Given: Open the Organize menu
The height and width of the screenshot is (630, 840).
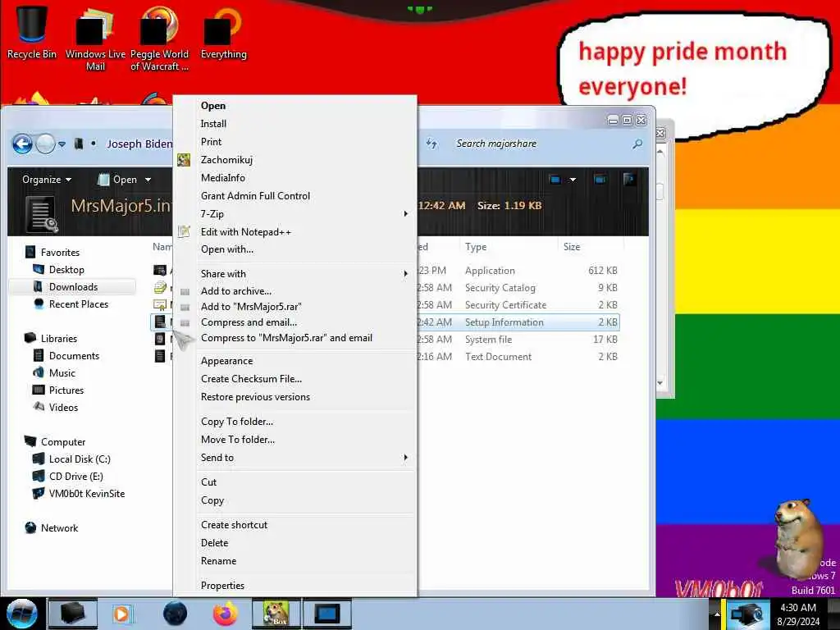Looking at the screenshot, I should 47,180.
